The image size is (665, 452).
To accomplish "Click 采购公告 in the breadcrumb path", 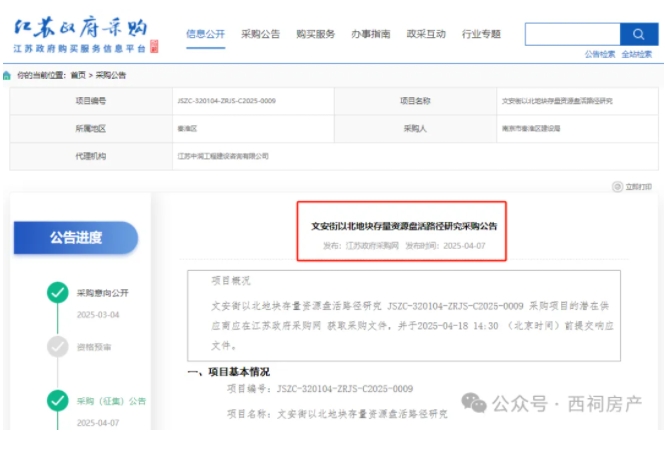I will (x=110, y=75).
